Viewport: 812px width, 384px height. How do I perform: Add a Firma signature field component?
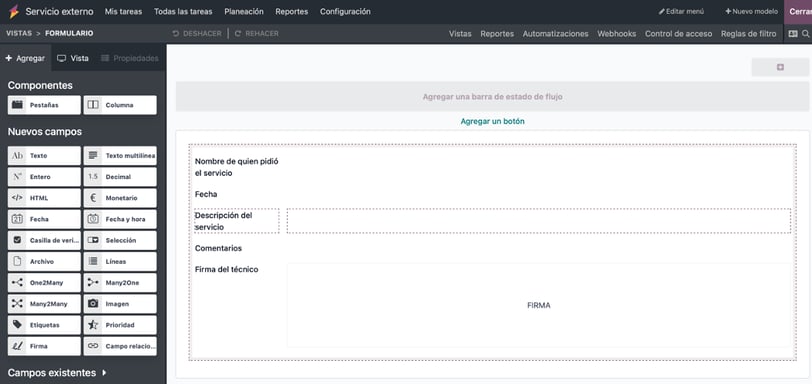point(44,346)
